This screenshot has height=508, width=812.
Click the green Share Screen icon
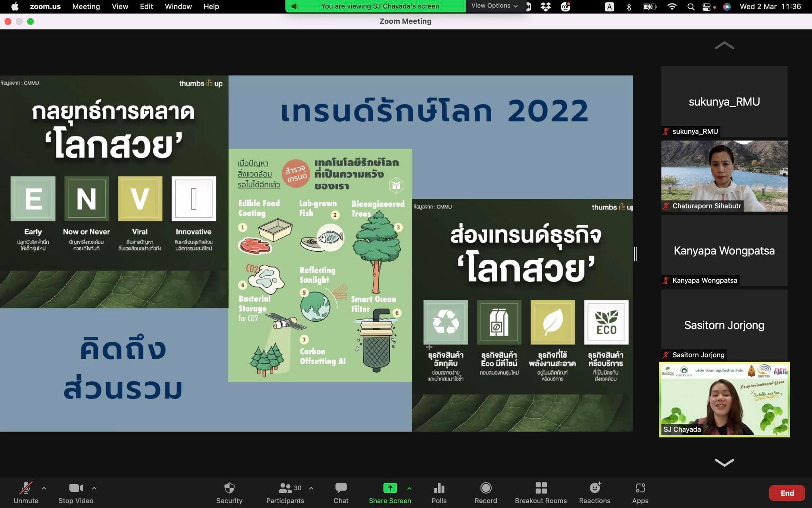(x=390, y=488)
